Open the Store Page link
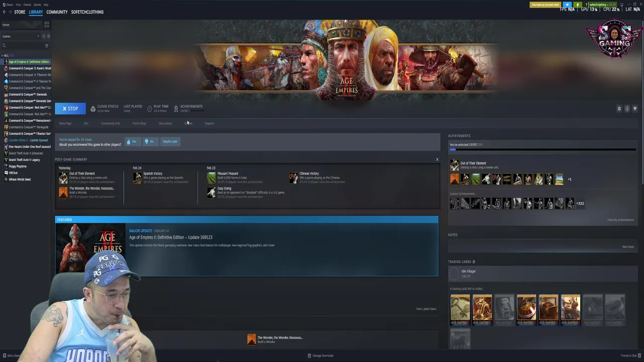The height and width of the screenshot is (362, 644). click(x=65, y=124)
